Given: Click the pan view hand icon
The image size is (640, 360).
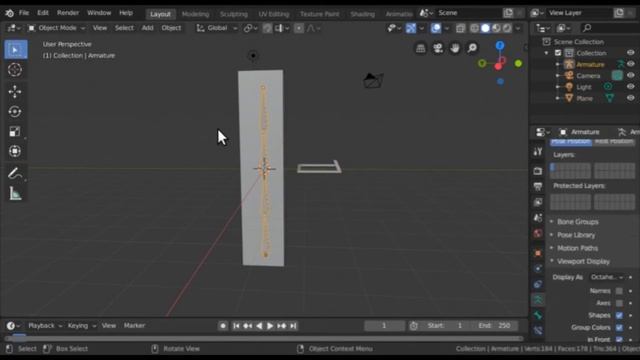Looking at the screenshot, I should [455, 48].
